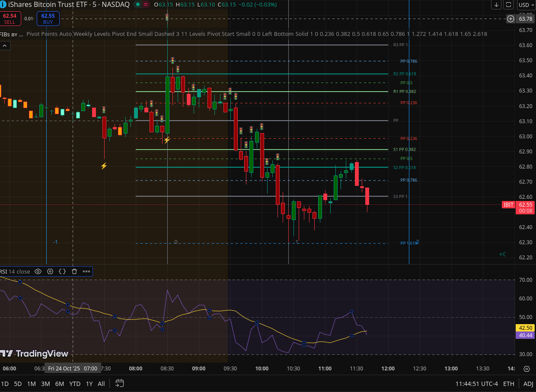Click the iShares Bitcoin Trust ETF title
The width and height of the screenshot is (536, 392).
pos(69,5)
